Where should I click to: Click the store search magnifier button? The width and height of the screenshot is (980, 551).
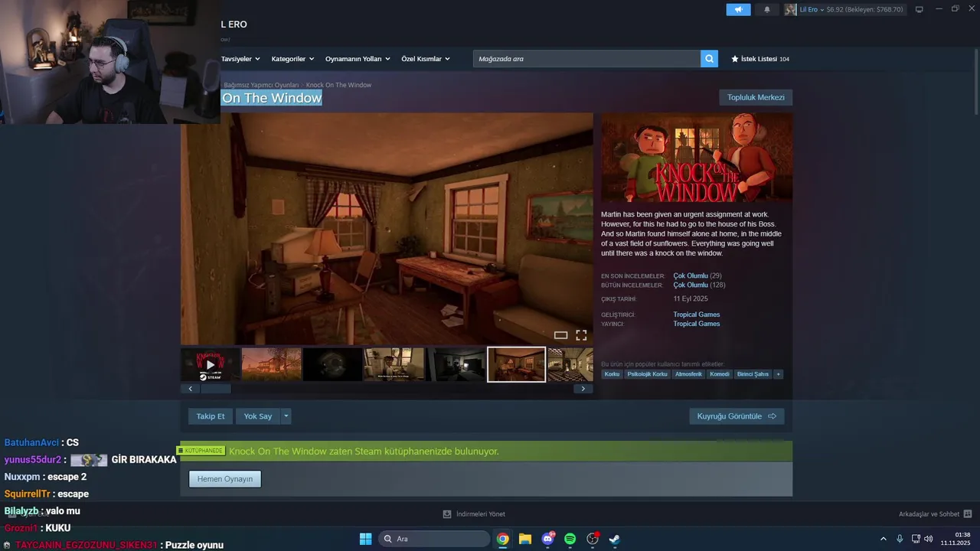[x=709, y=59]
